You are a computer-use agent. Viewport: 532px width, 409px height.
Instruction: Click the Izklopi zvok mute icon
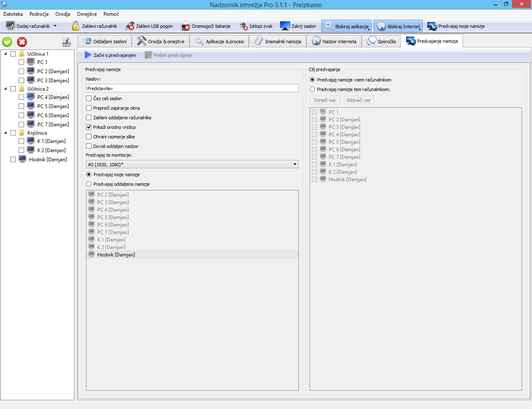[x=244, y=26]
